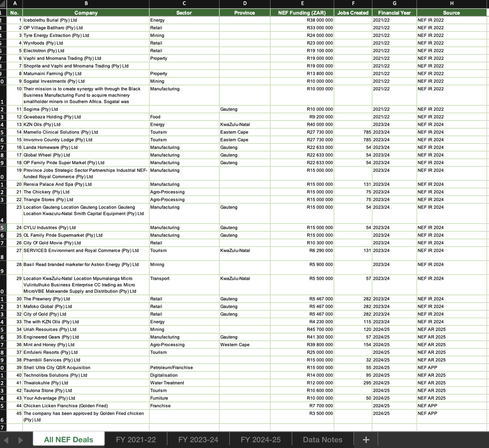Select Mamello Clinical Solutions (Pty) Ltd cell
This screenshot has width=489, height=448.
pyautogui.click(x=86, y=132)
